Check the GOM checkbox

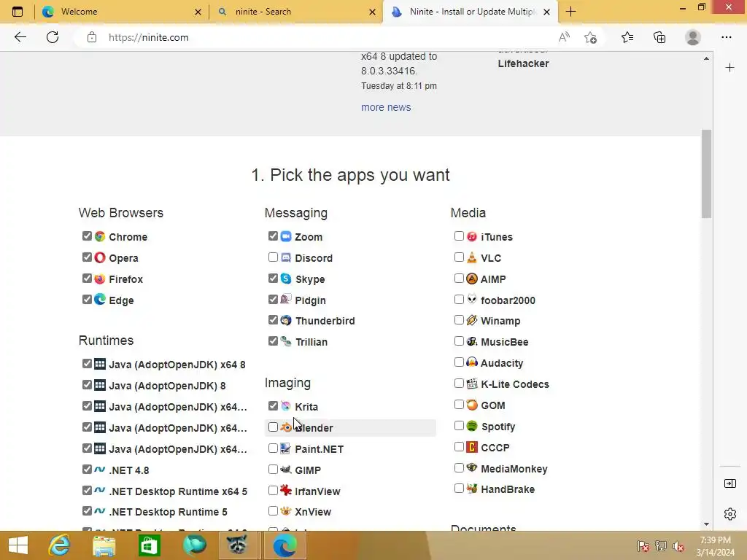click(x=459, y=404)
